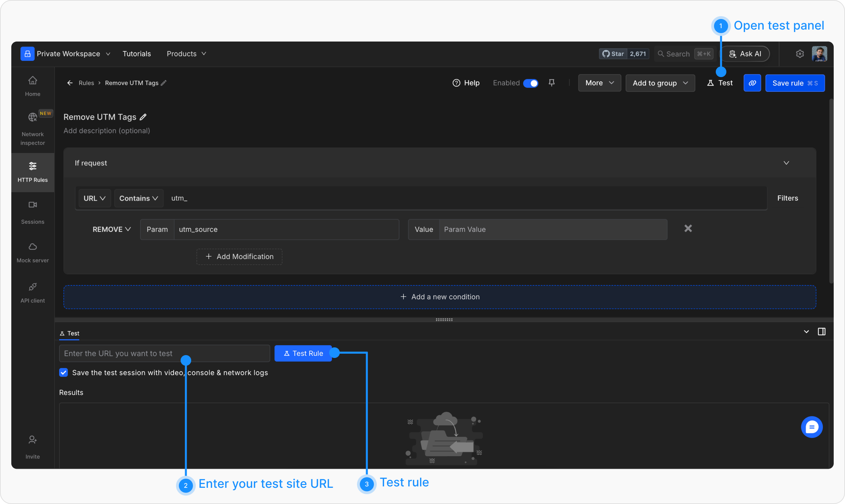Remove the utm_source modification with X
The width and height of the screenshot is (845, 504).
[688, 229]
